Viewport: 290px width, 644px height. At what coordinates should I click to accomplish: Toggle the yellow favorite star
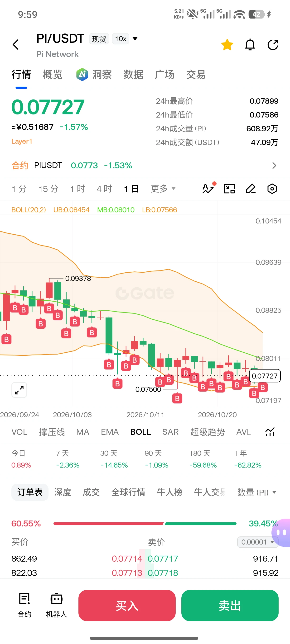(227, 45)
